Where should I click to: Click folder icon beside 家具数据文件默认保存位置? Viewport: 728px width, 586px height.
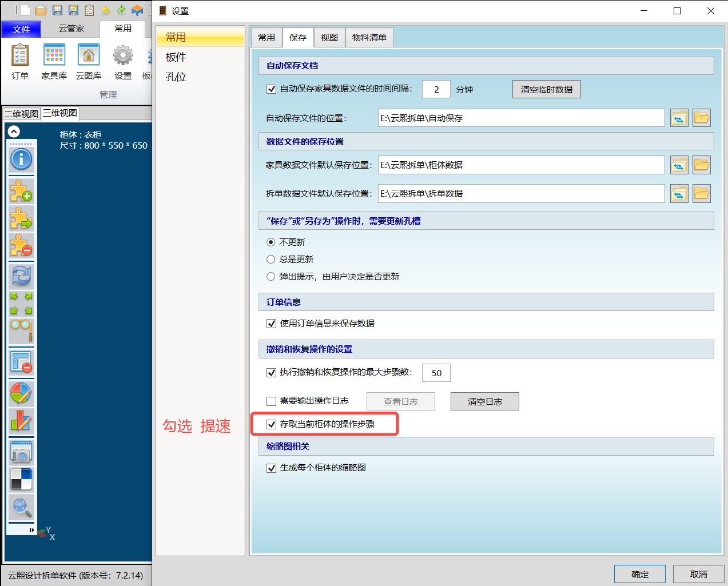tap(702, 165)
